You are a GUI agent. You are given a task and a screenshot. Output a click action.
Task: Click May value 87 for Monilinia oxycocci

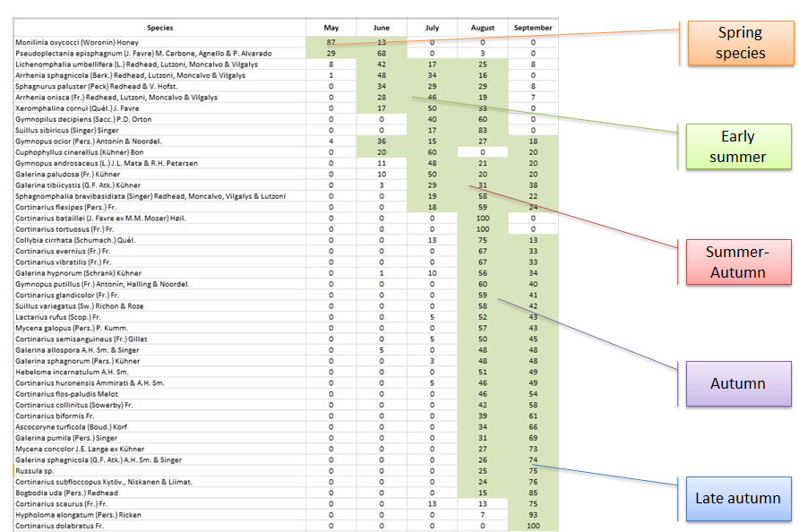coord(331,42)
